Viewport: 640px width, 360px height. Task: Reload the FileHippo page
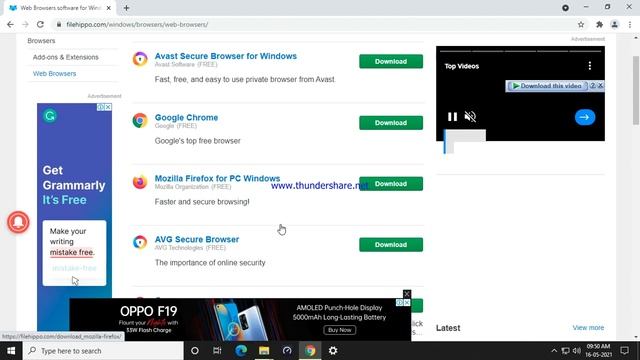[x=40, y=24]
